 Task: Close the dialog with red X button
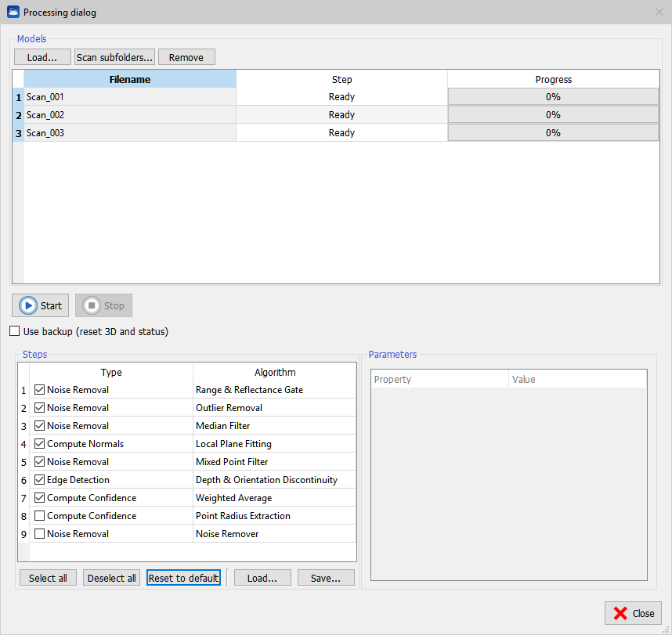(x=633, y=613)
